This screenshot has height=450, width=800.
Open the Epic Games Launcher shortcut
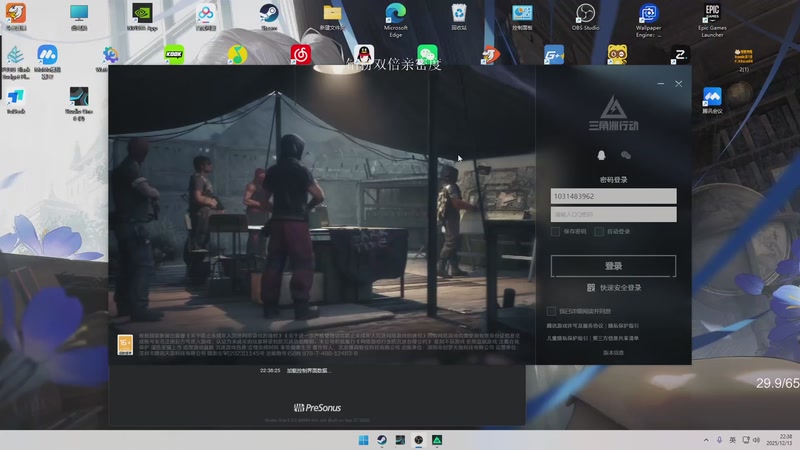click(x=712, y=19)
